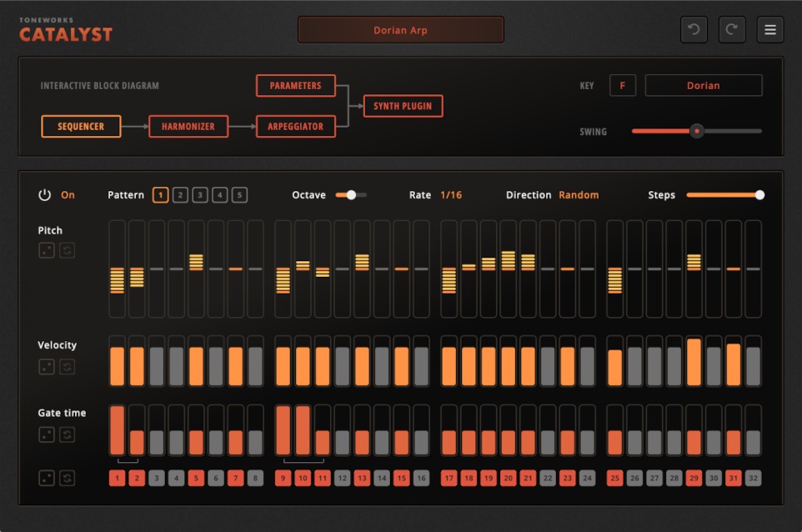802x532 pixels.
Task: Open the Dorian Arp preset selector
Action: pyautogui.click(x=400, y=30)
